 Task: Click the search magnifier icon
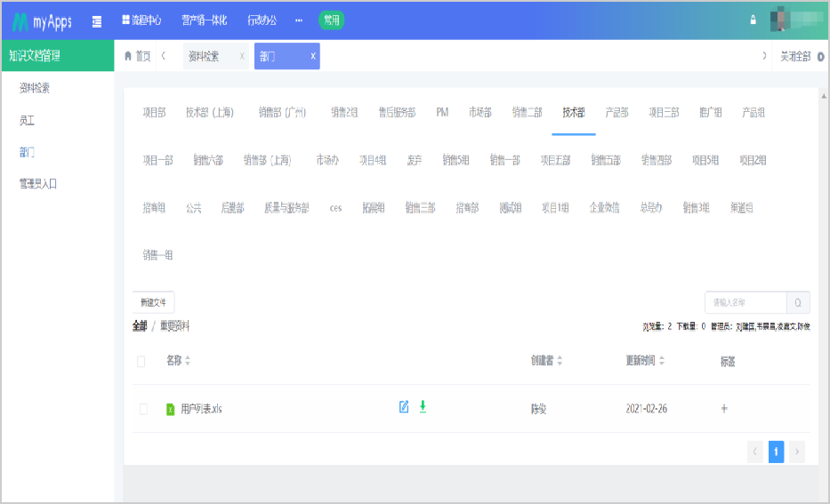click(x=798, y=302)
